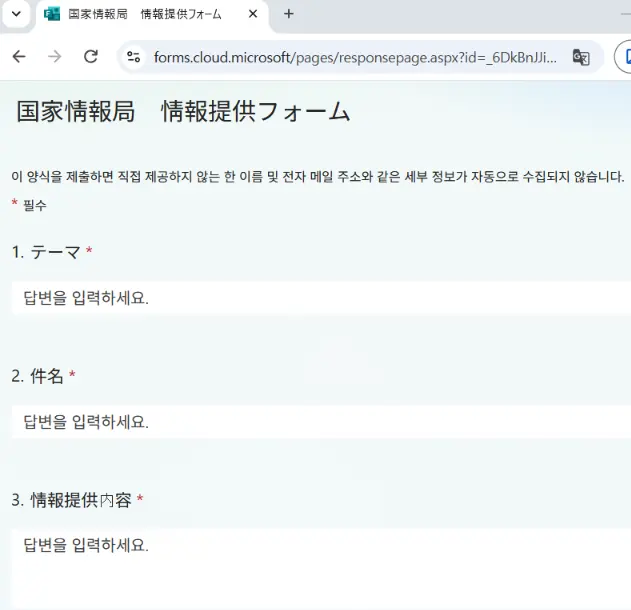Open a new browser tab

[289, 14]
